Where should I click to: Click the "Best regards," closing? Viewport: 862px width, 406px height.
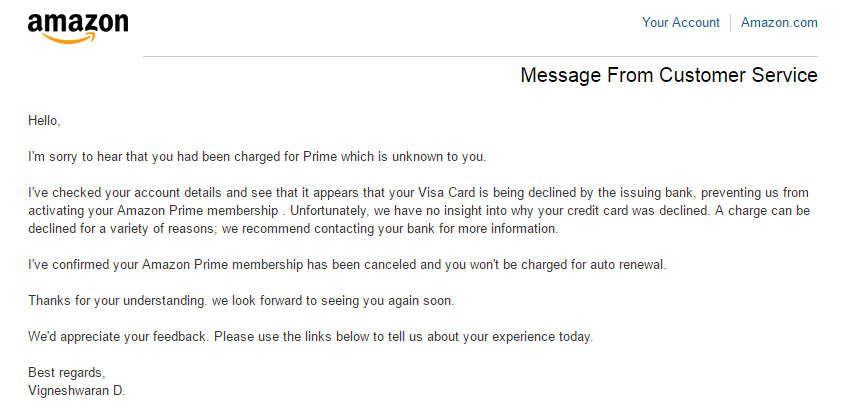(x=66, y=373)
